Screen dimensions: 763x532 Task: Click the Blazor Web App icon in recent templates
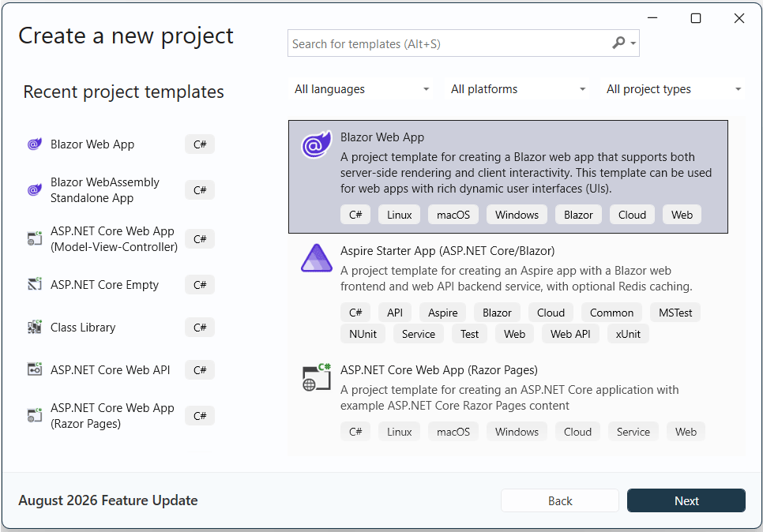35,144
